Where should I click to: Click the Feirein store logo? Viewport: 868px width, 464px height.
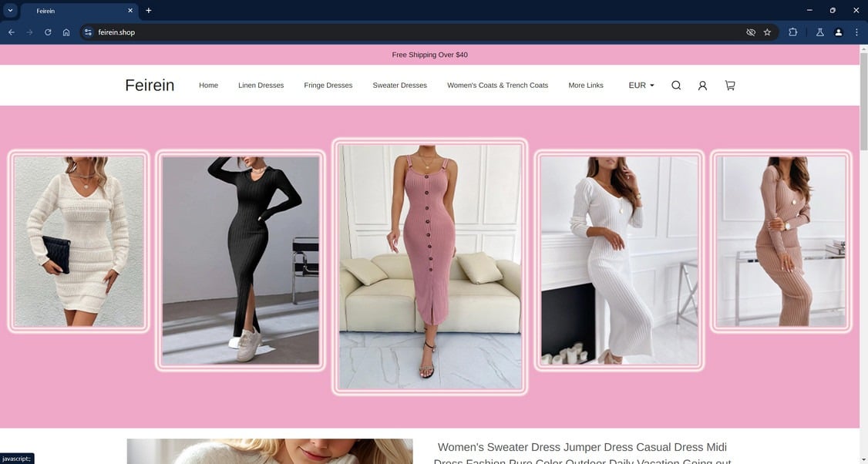(x=150, y=86)
